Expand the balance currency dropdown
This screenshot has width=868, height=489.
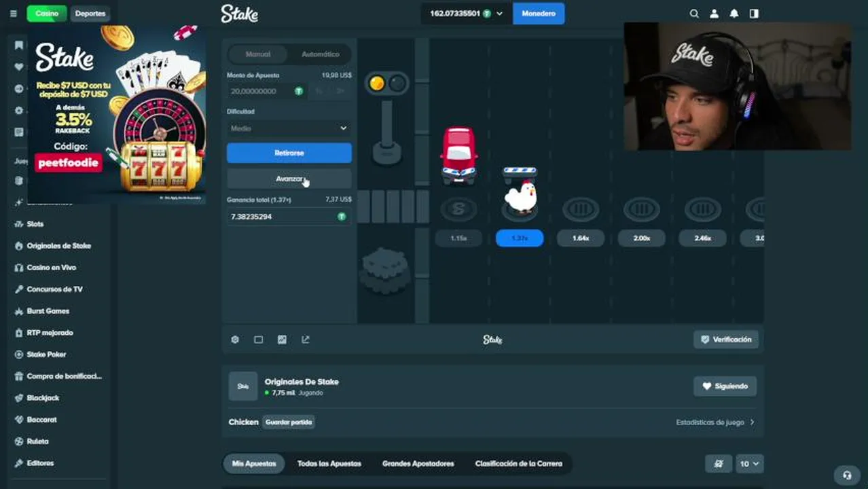500,14
